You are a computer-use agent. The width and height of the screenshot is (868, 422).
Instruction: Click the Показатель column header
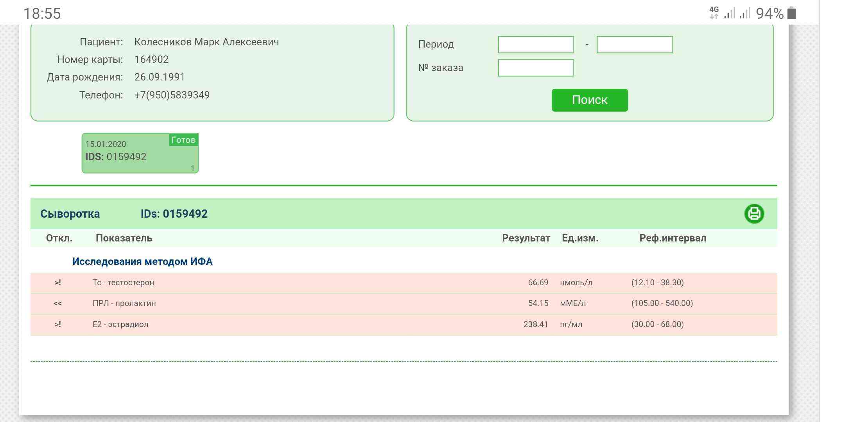coord(124,238)
